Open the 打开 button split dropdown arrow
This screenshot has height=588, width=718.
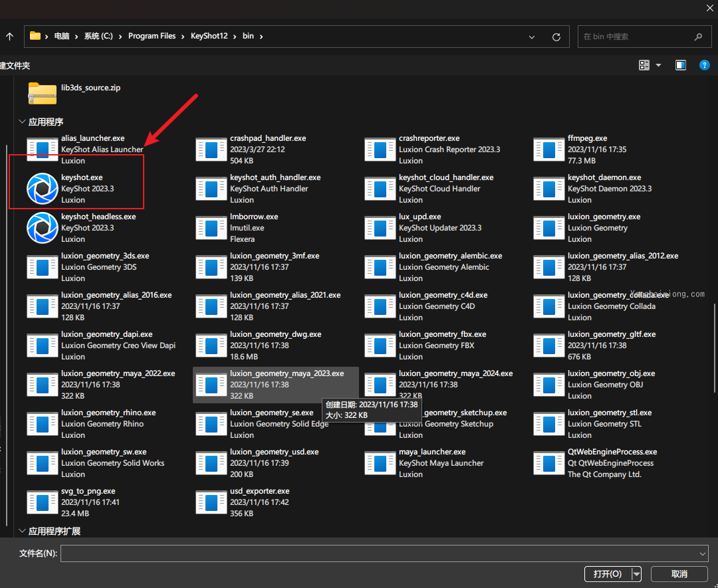point(636,574)
